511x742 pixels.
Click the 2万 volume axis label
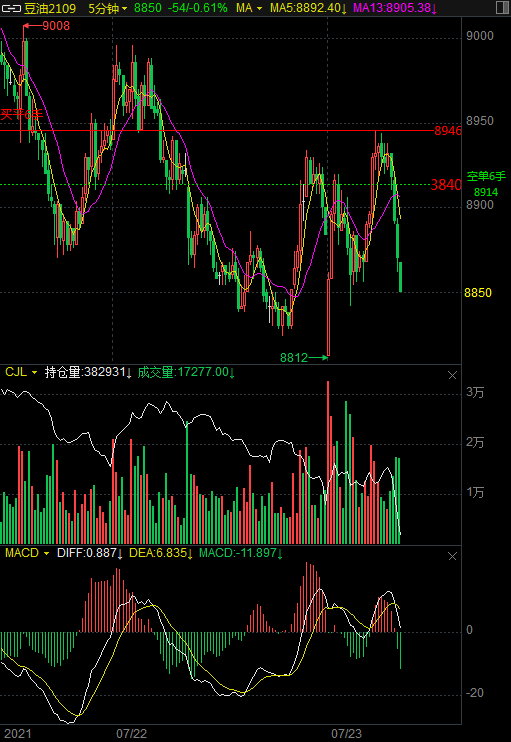(x=475, y=442)
